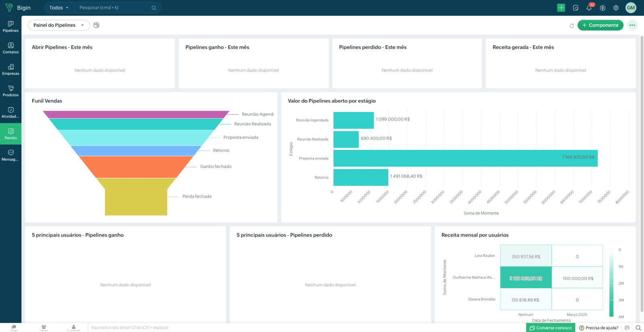Open the tasks checkmark icon in header
Screen dimensions: 644x332
point(576,8)
